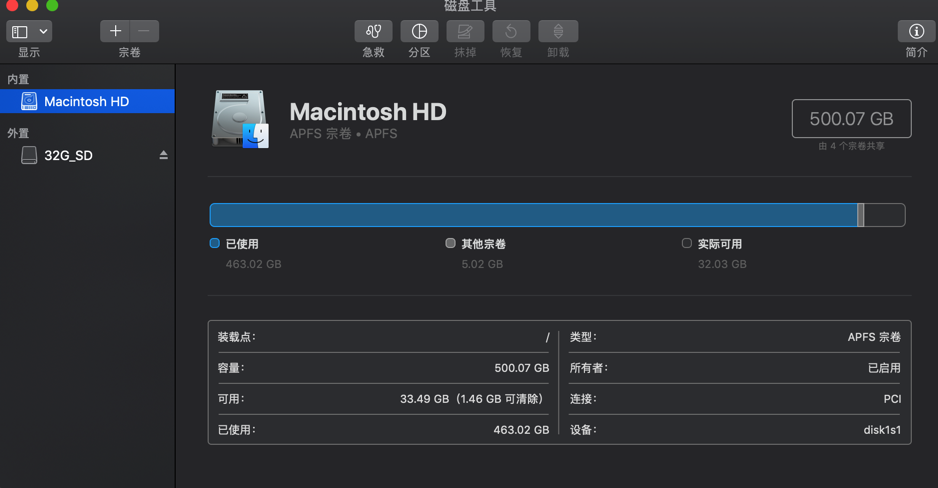Click the 其他宗卷 gray legend swatch
The width and height of the screenshot is (938, 488).
tap(450, 243)
